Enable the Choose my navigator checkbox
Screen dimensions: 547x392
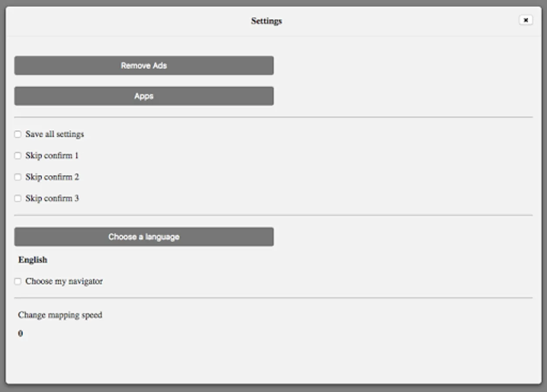18,281
